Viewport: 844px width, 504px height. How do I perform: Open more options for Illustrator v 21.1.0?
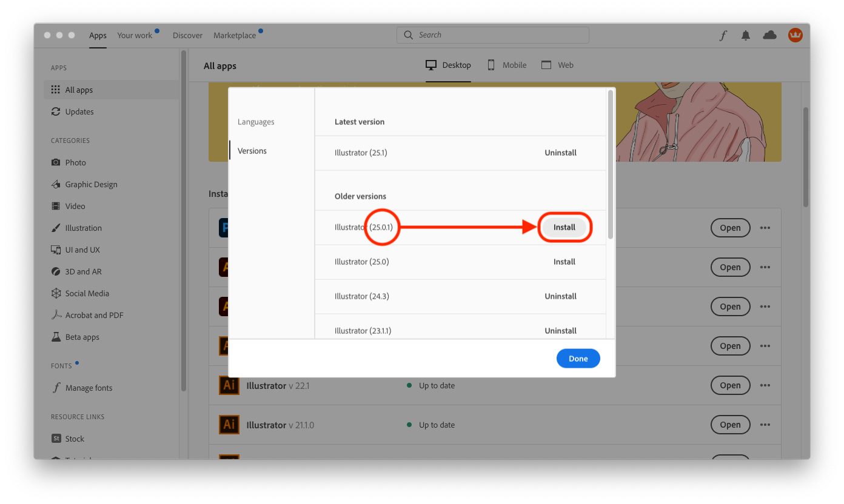pyautogui.click(x=765, y=425)
